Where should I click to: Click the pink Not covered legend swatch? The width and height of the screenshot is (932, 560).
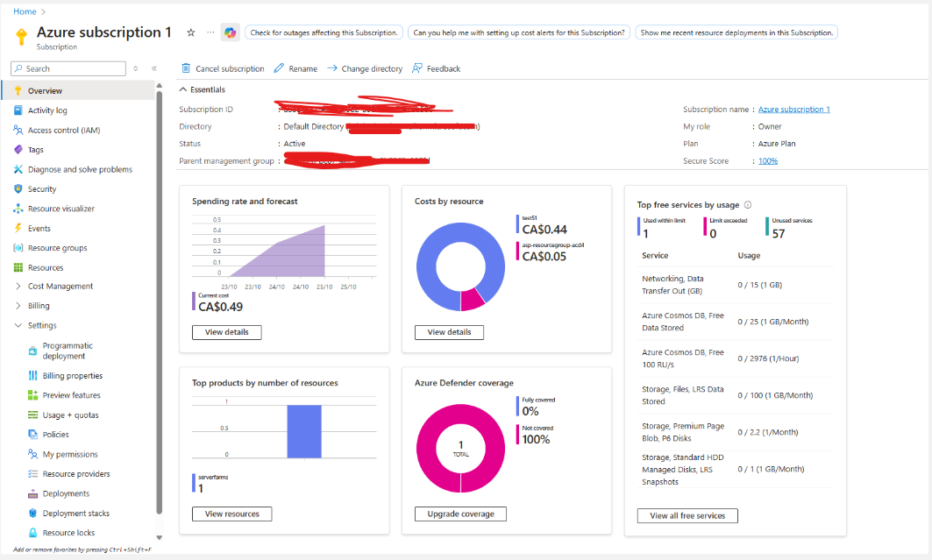coord(517,435)
